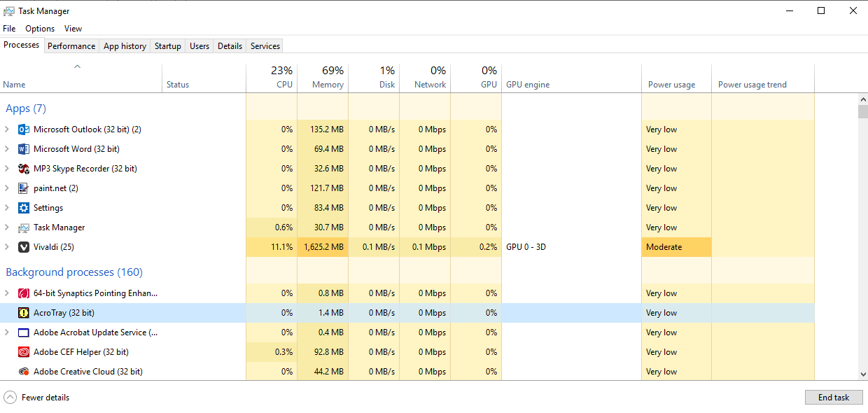Open the Options menu

pos(40,29)
